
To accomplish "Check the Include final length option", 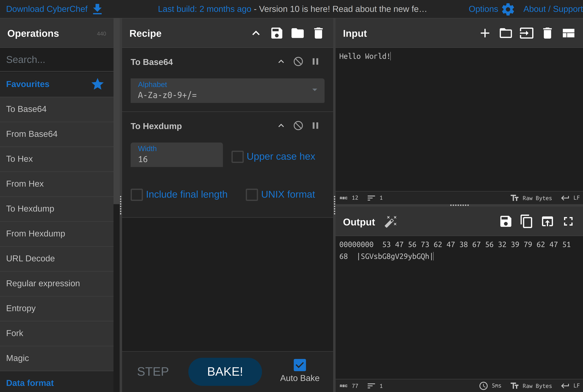I will coord(136,194).
